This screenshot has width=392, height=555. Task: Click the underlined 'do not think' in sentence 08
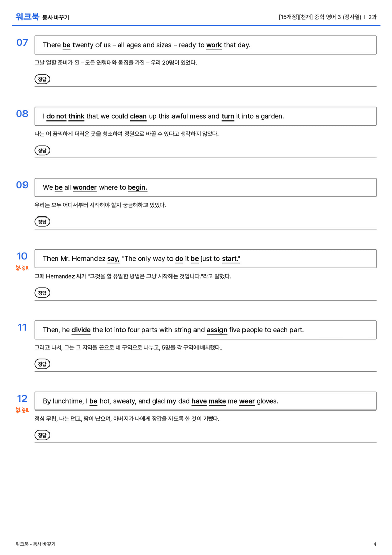pos(65,116)
